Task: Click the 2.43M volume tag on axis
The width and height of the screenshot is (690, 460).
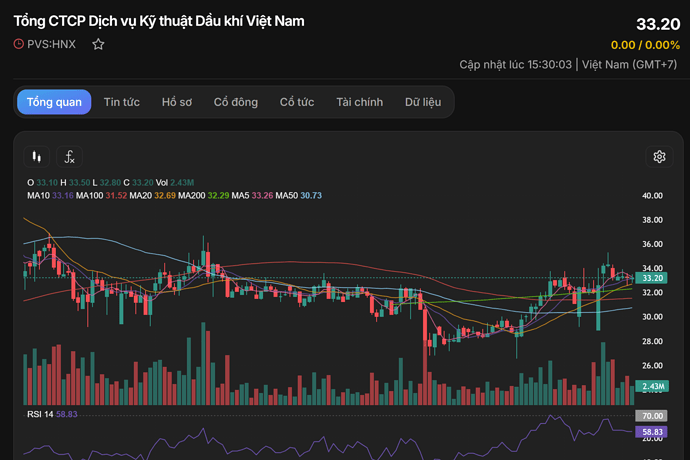Action: click(x=652, y=386)
